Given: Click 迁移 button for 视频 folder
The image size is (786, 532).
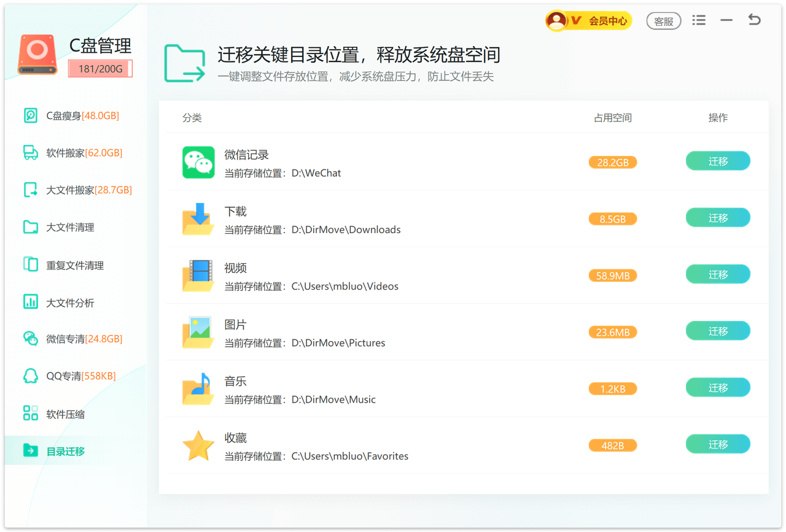Looking at the screenshot, I should (717, 274).
